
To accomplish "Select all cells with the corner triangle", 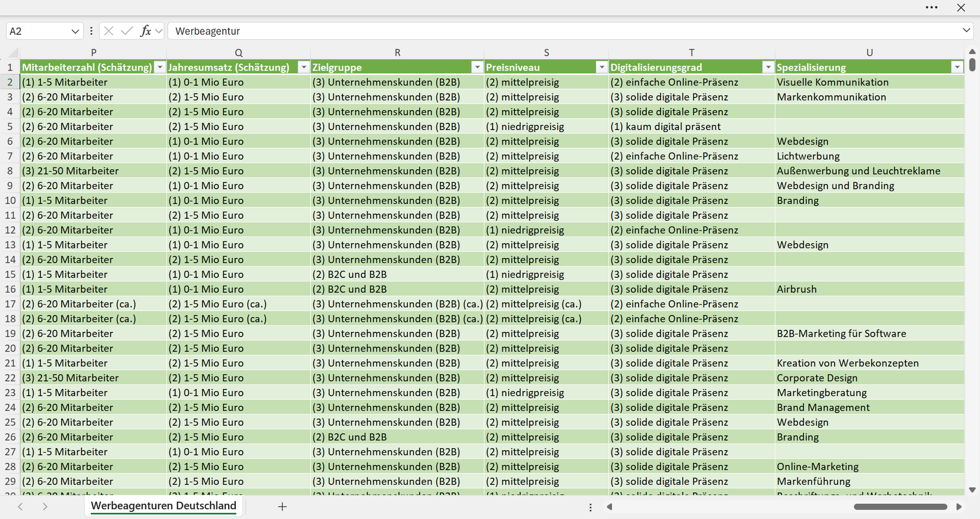I will (13, 53).
